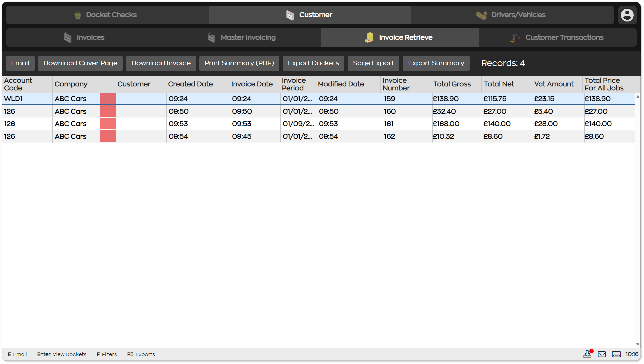The height and width of the screenshot is (364, 644).
Task: Sort by the Invoice Period column header
Action: pos(298,84)
